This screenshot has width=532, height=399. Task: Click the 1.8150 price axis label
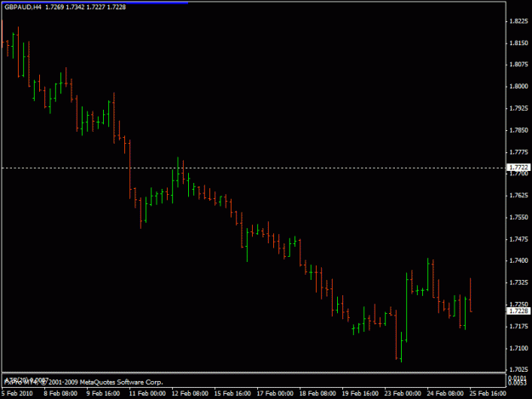coord(518,43)
